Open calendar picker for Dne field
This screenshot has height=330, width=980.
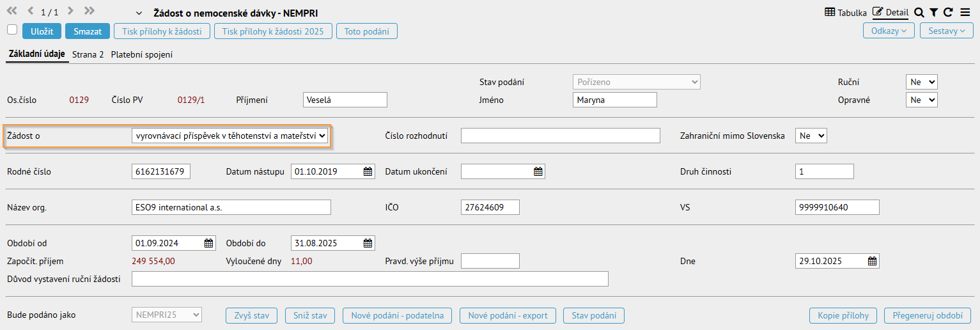[x=872, y=261]
